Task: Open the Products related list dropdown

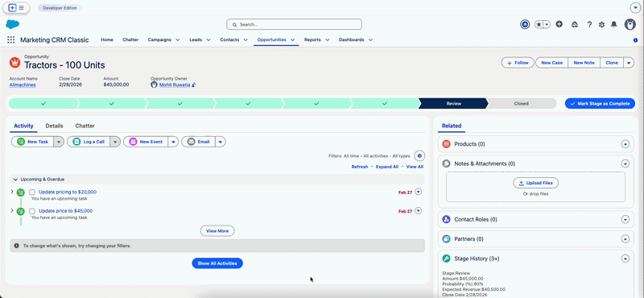Action: point(625,144)
